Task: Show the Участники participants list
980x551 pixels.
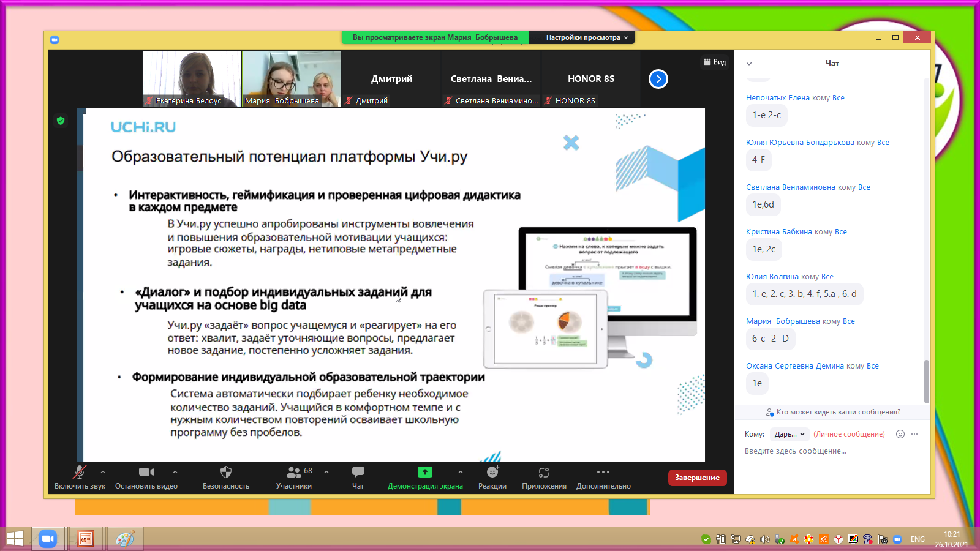Action: (x=294, y=477)
